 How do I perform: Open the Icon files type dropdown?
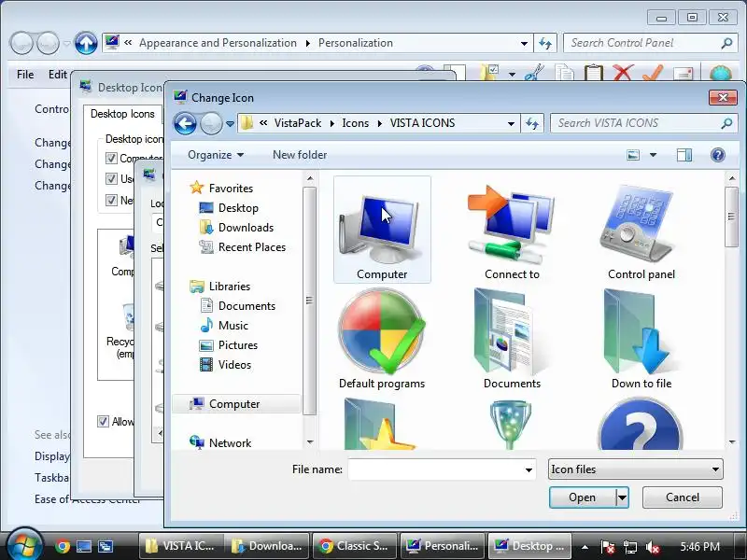click(x=636, y=469)
